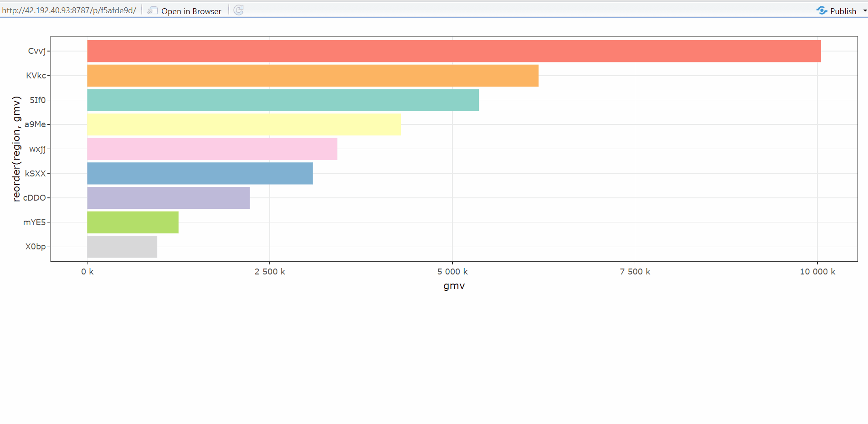Click the Open in Browser icon

pyautogui.click(x=153, y=10)
